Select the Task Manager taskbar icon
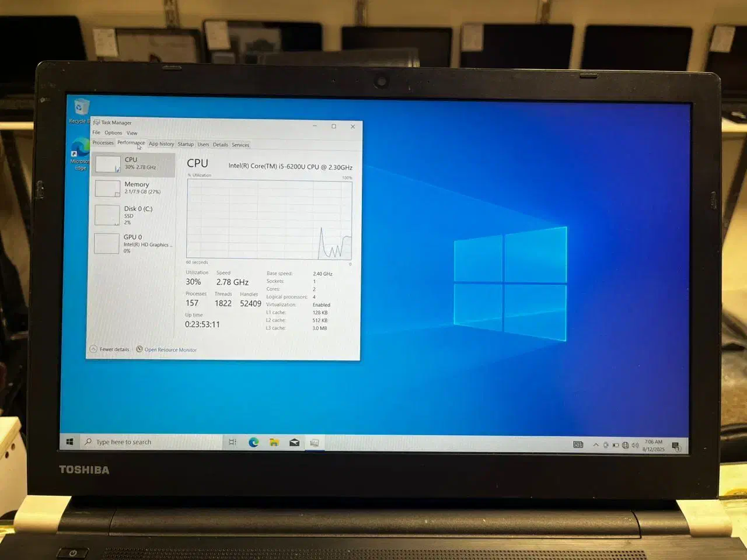The width and height of the screenshot is (747, 560). pyautogui.click(x=314, y=443)
